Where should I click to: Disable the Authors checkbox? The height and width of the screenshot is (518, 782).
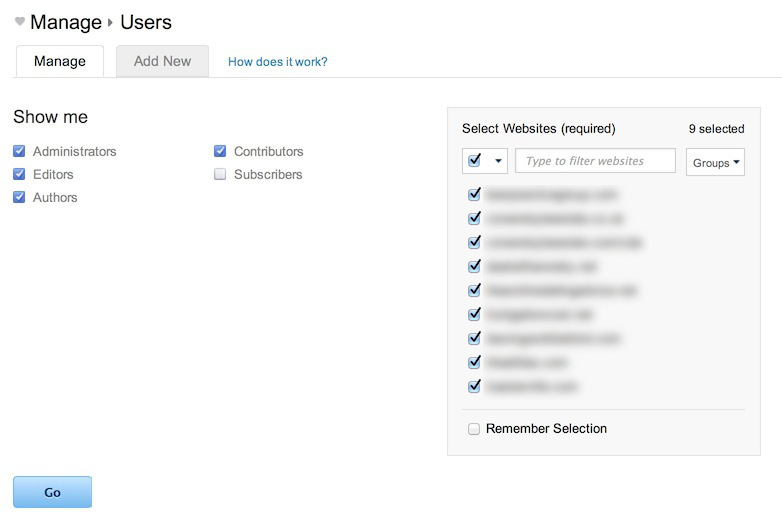tap(19, 198)
